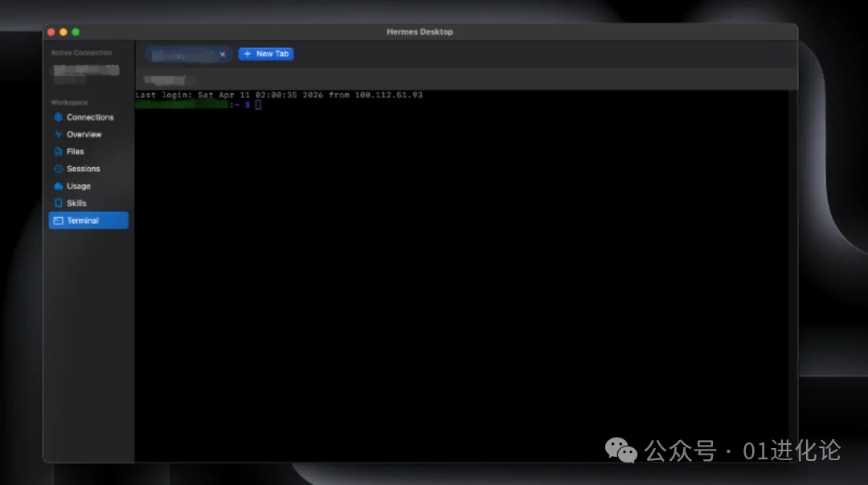
Task: Close the currently open terminal tab
Action: pyautogui.click(x=223, y=54)
